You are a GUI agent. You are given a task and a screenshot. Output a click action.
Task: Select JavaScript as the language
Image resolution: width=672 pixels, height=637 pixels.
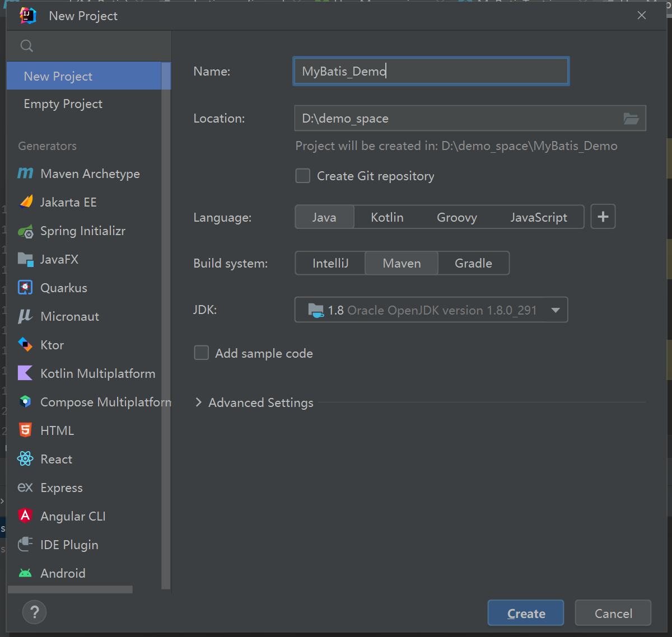pyautogui.click(x=539, y=217)
